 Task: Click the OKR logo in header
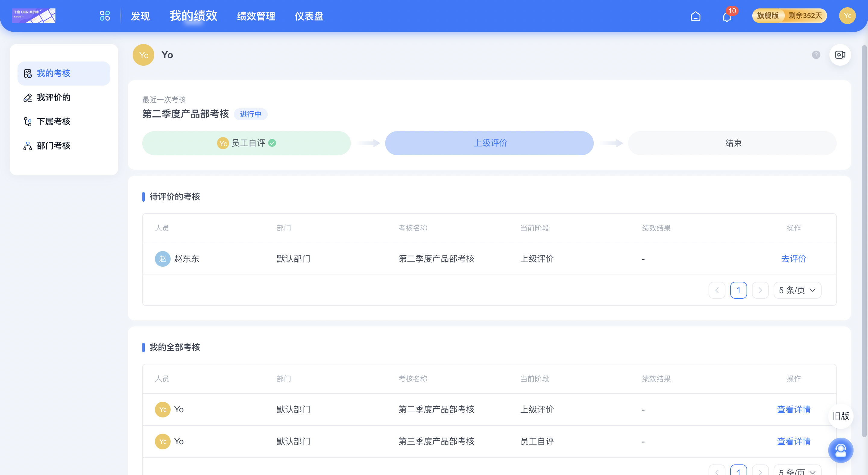[34, 16]
